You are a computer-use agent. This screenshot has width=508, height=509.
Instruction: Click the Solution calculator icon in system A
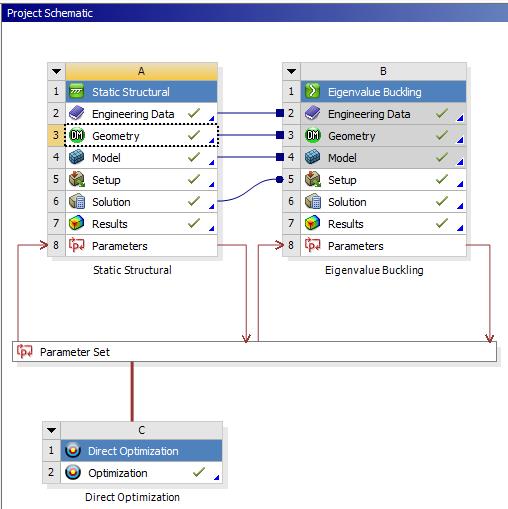77,201
